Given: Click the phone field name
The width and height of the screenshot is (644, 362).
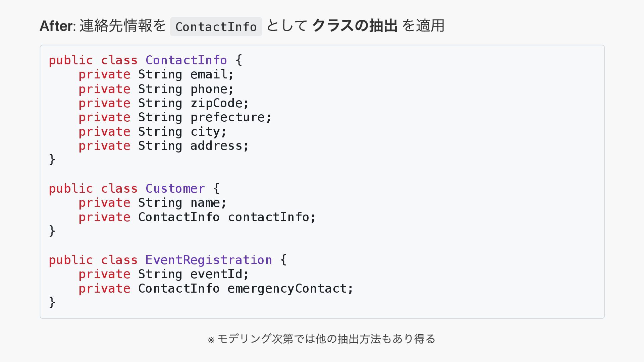Looking at the screenshot, I should click(209, 89).
